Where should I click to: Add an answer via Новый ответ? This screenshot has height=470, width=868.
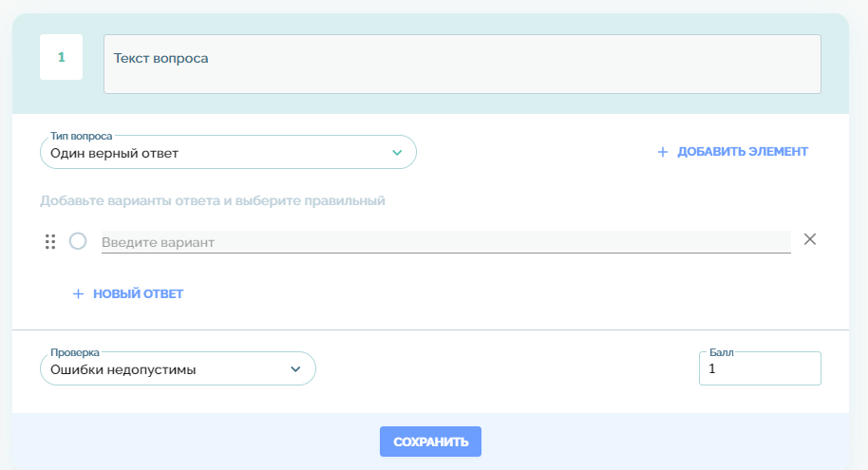click(x=138, y=294)
